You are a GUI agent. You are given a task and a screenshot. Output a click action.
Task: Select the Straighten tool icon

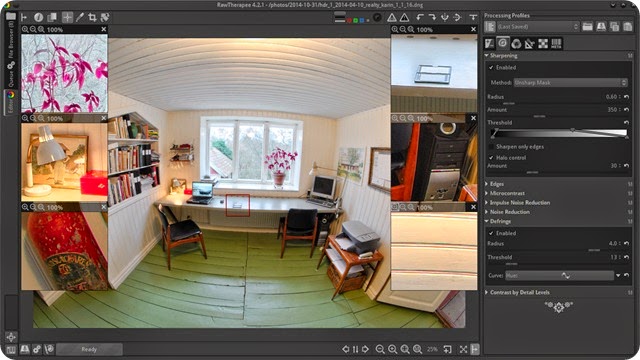click(x=105, y=17)
